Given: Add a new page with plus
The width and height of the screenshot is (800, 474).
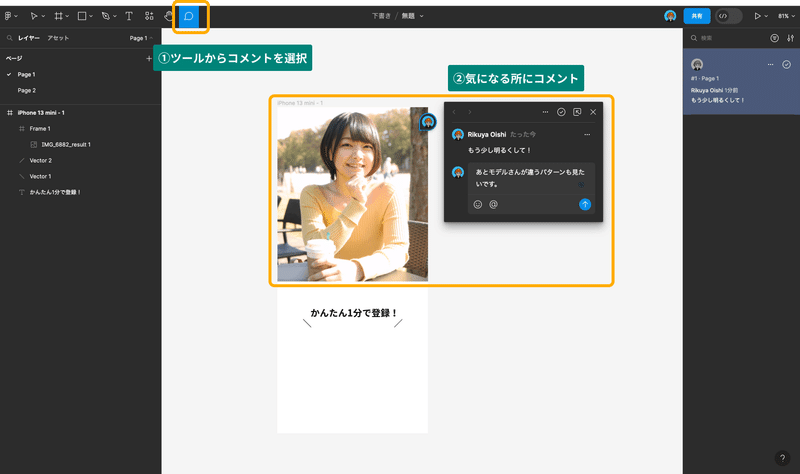Looking at the screenshot, I should [x=149, y=59].
